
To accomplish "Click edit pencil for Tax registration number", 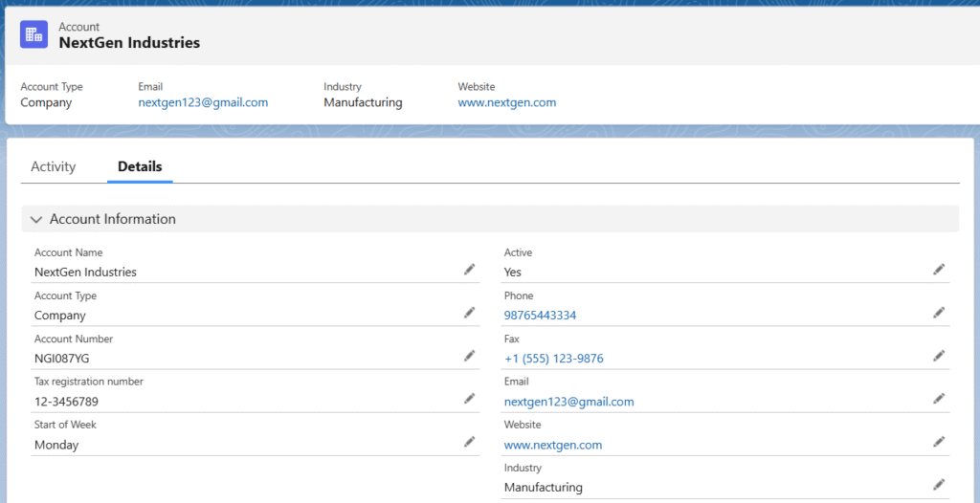I will click(x=469, y=399).
